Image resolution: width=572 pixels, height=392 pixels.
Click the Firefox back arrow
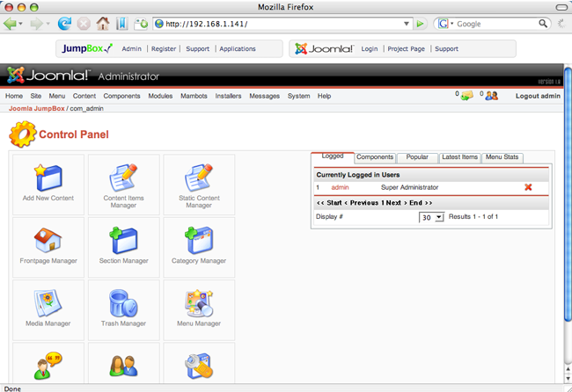pyautogui.click(x=10, y=24)
